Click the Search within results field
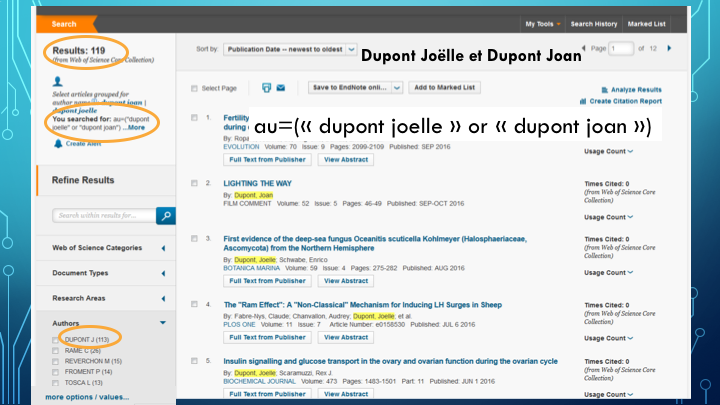 pyautogui.click(x=105, y=215)
